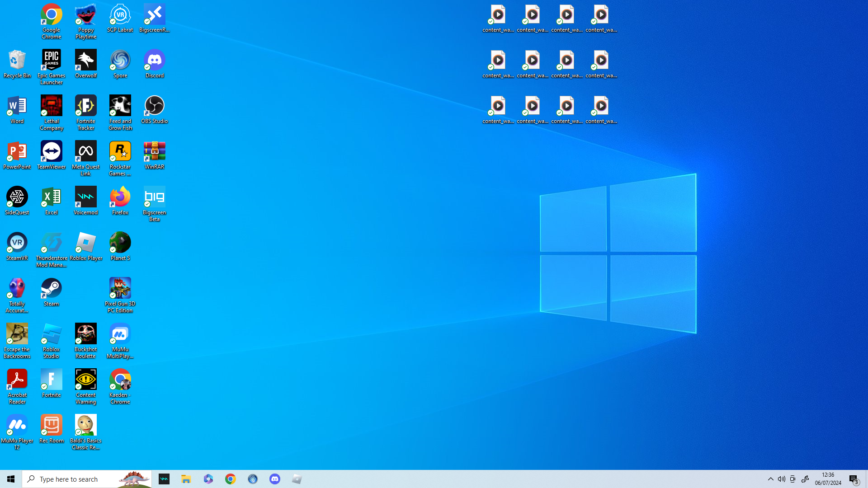This screenshot has height=488, width=868.
Task: Select the Steam desktop shortcut
Action: point(52,291)
